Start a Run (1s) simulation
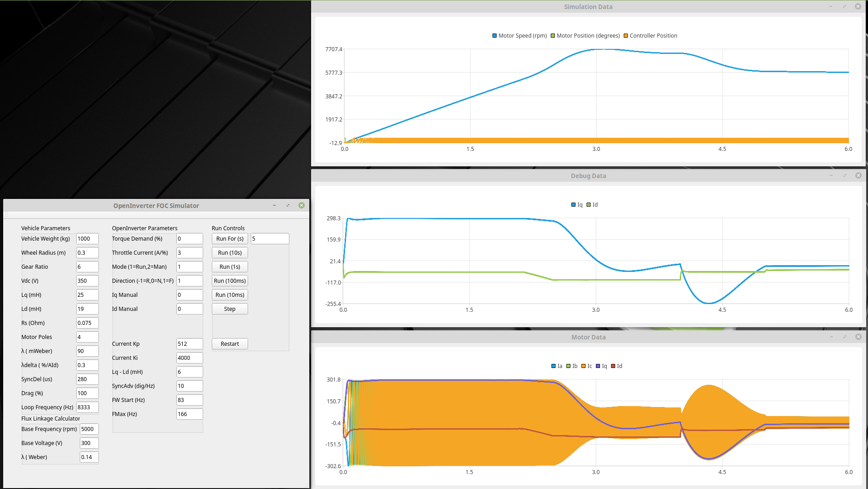The width and height of the screenshot is (868, 489). click(x=229, y=267)
